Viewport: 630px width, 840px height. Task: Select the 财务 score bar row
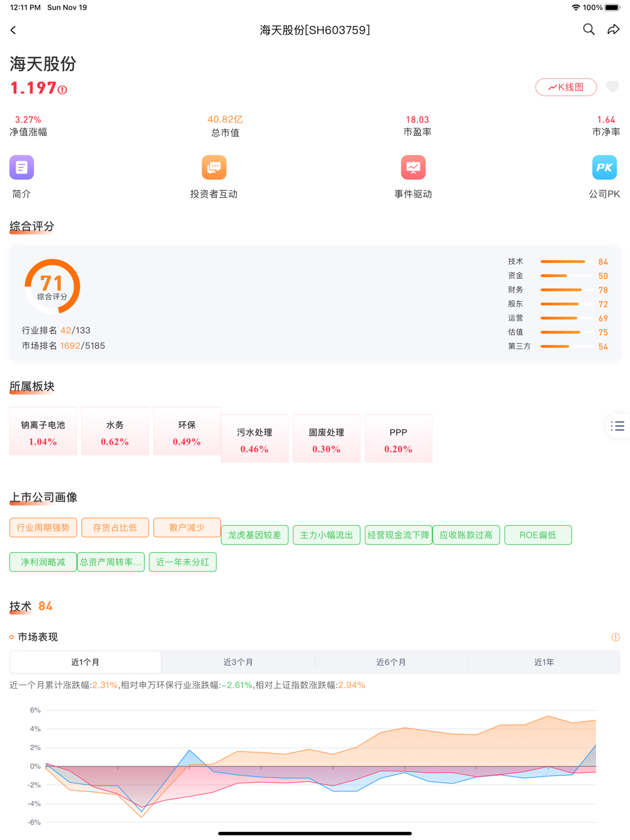click(558, 290)
